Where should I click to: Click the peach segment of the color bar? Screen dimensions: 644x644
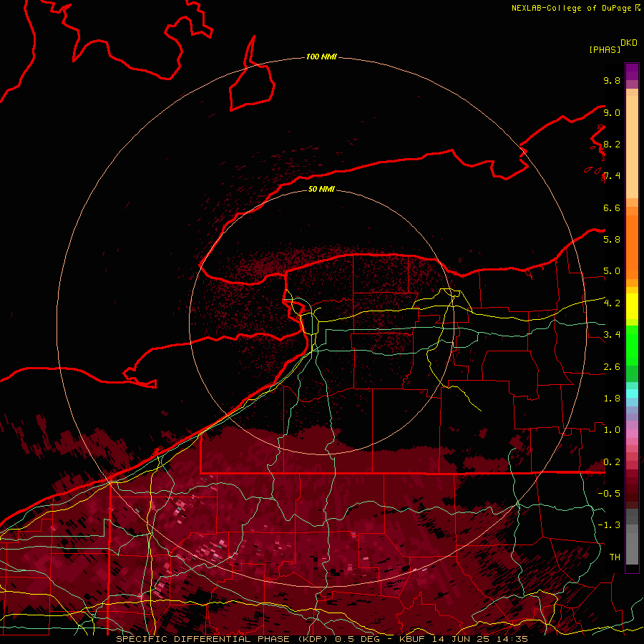[x=632, y=147]
